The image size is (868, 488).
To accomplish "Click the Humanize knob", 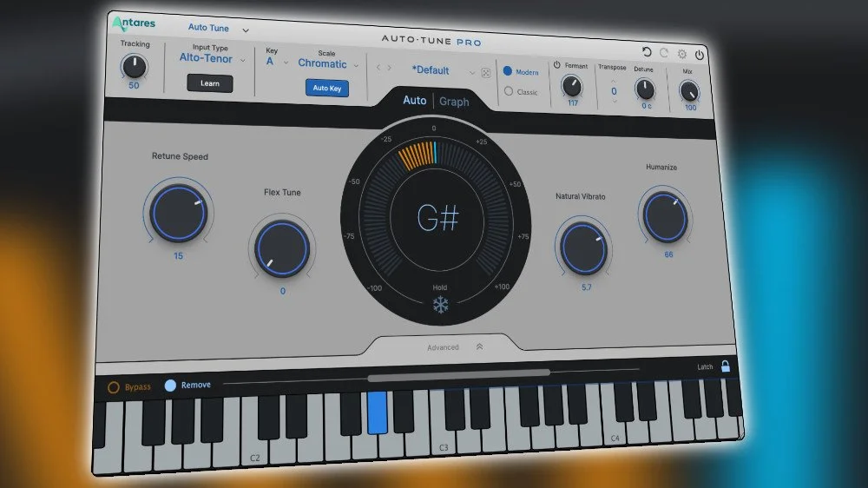I will coord(666,218).
